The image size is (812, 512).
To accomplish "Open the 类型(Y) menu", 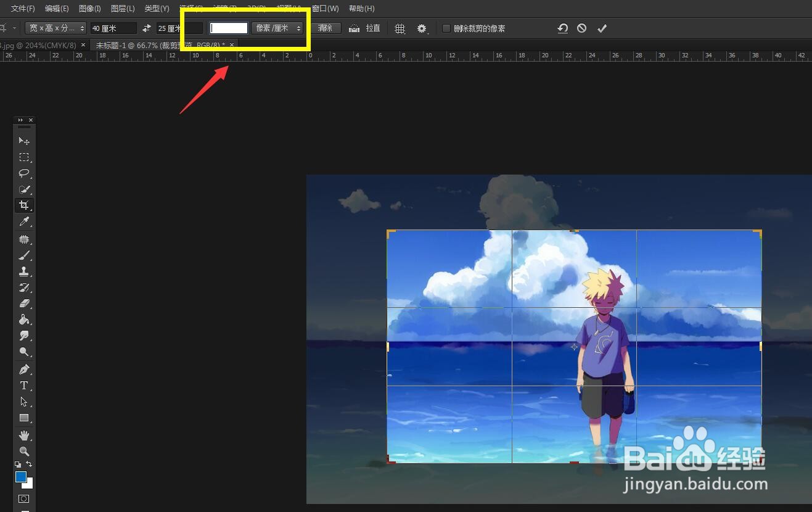I will 157,9.
